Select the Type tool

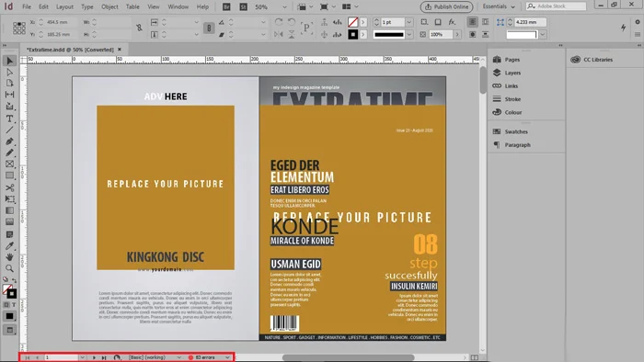tap(9, 119)
